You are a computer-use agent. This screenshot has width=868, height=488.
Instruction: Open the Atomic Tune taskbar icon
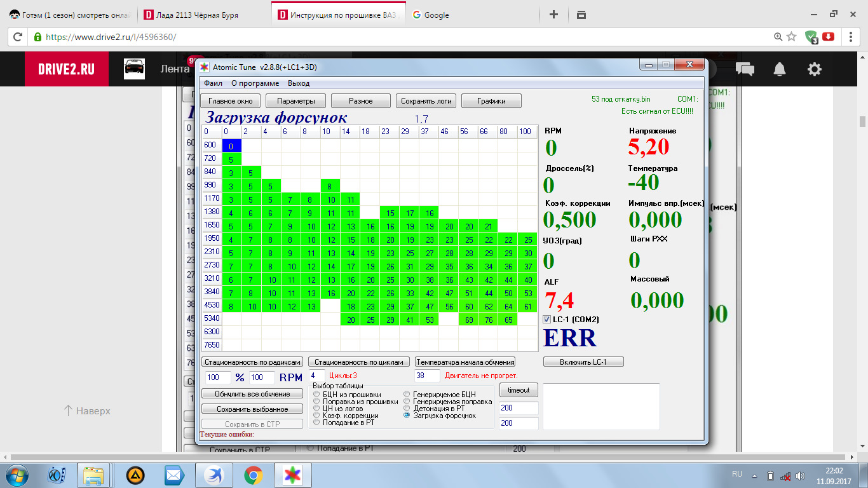tap(292, 475)
